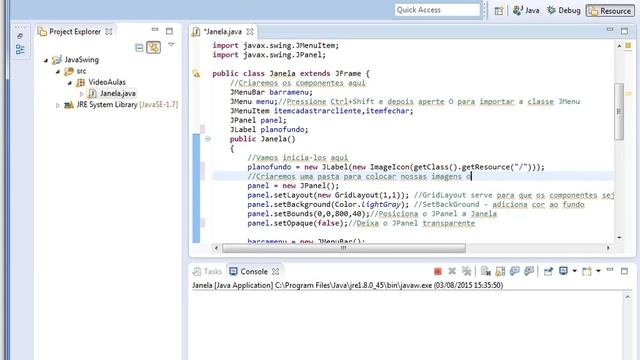The image size is (640, 360).
Task: Click warning marker beside class Janela line
Action: point(196,74)
